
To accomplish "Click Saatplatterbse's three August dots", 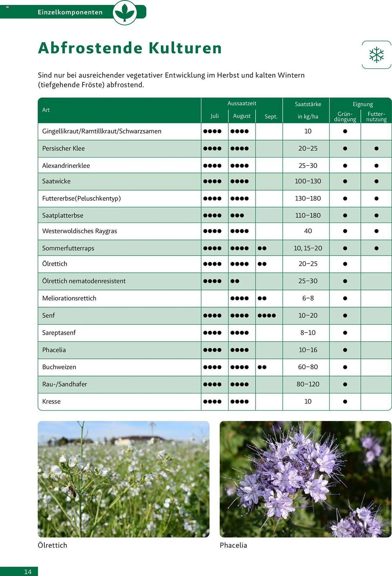I will pos(237,216).
